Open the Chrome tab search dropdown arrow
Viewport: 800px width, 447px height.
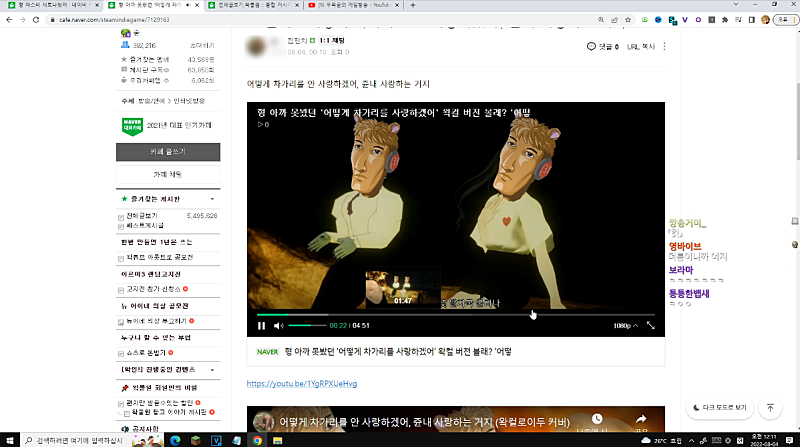(736, 4)
